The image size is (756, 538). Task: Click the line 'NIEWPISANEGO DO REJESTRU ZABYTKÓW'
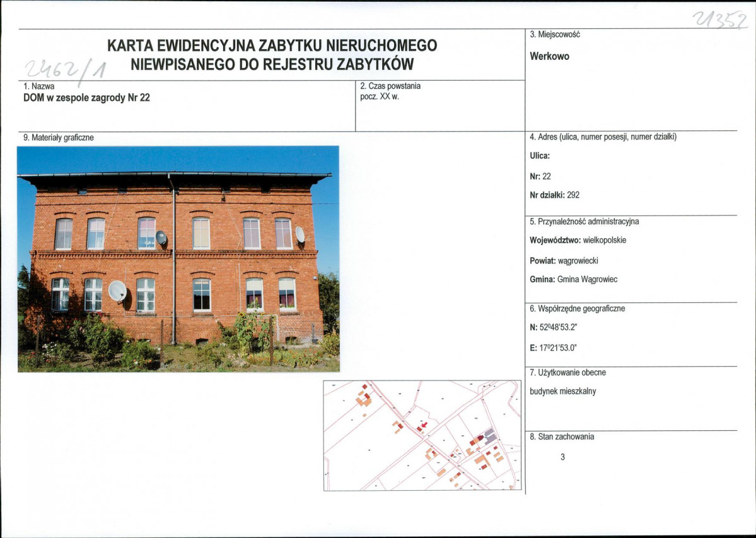click(x=272, y=64)
